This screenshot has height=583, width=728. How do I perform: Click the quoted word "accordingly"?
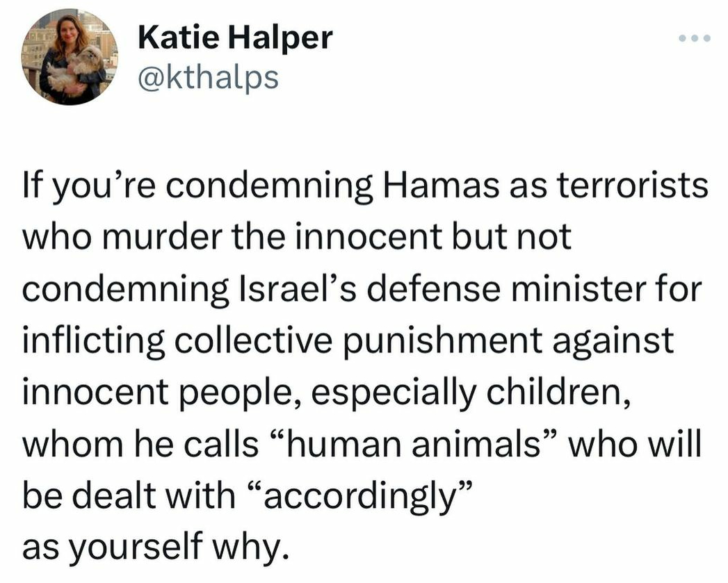coord(359,495)
